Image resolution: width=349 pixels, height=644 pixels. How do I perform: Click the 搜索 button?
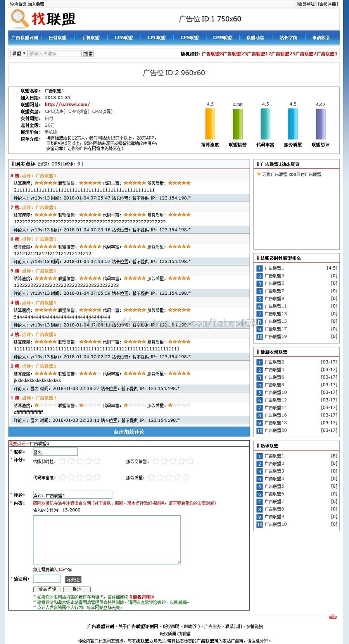tap(88, 54)
